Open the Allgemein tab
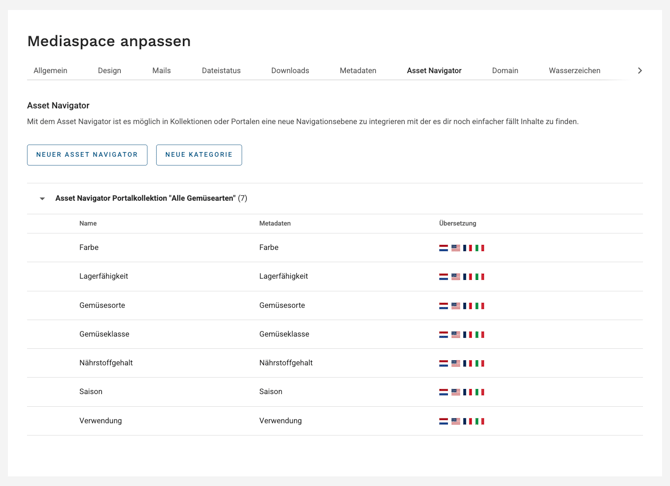Screen dimensions: 670x486 pos(50,71)
